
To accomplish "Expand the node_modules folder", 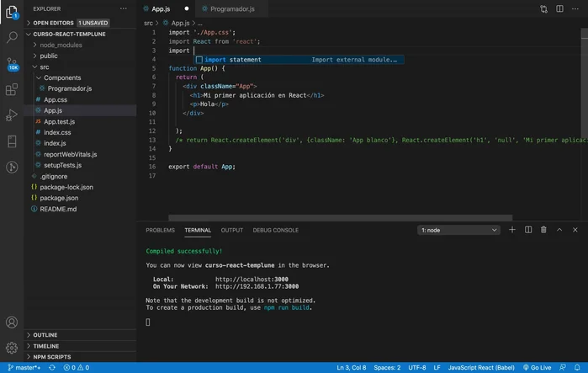I will tap(80, 45).
